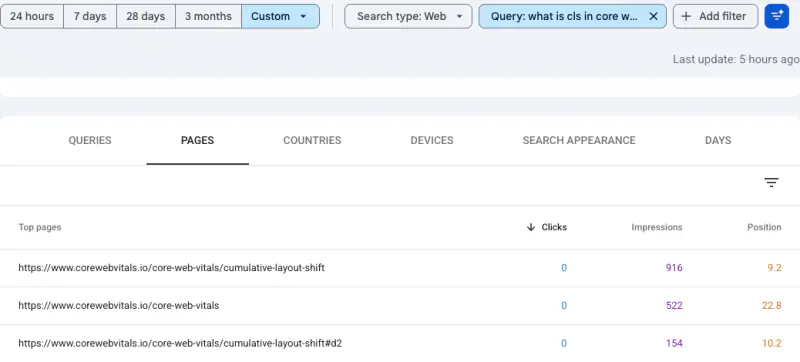
Task: Click the caret arrow on Custom button
Action: [303, 16]
